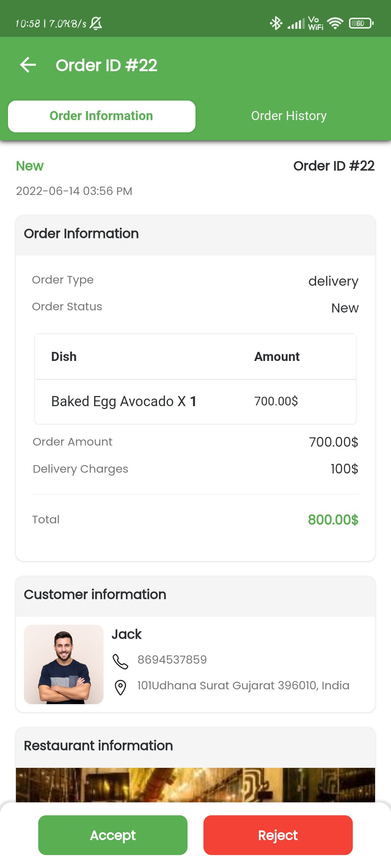Screen dimensions: 391x868
Task: Tap the location pin icon
Action: pos(120,687)
